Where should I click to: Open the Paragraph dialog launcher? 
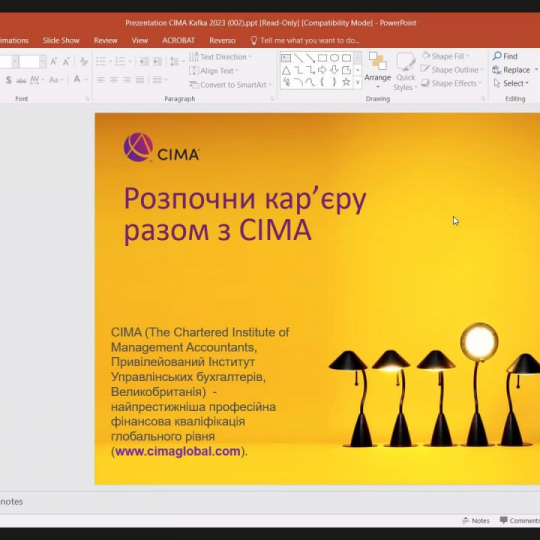(x=272, y=99)
